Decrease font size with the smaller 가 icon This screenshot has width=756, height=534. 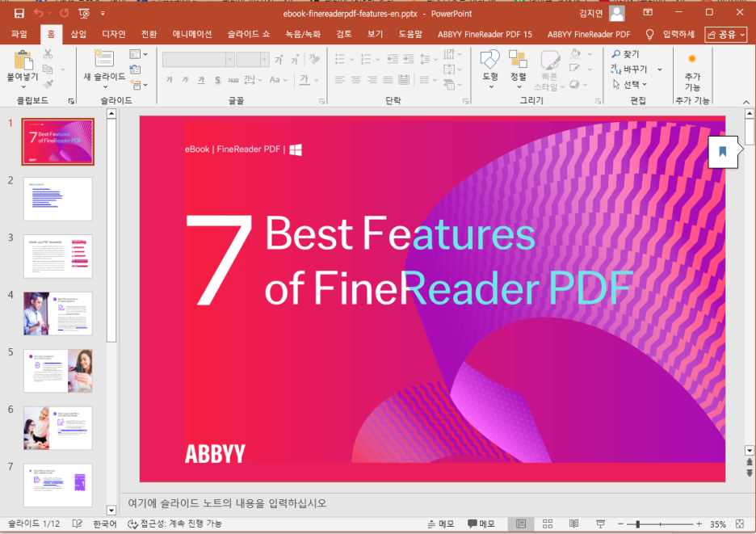click(294, 60)
